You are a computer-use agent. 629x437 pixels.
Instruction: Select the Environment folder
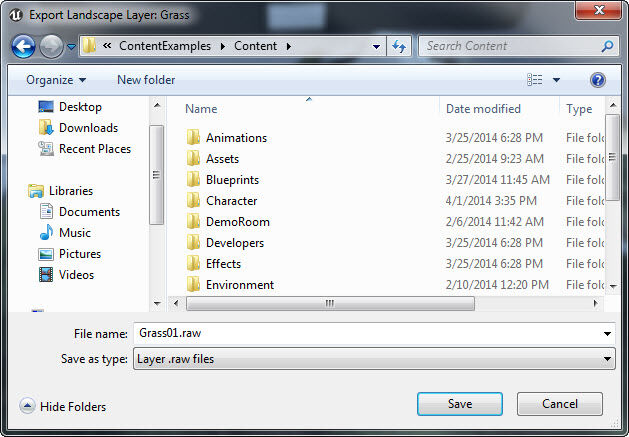pos(240,285)
